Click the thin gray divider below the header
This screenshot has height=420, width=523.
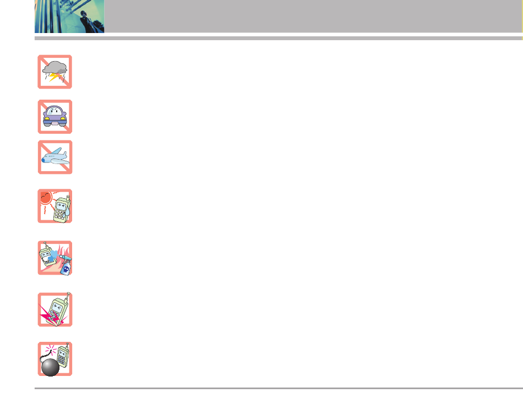(x=279, y=39)
